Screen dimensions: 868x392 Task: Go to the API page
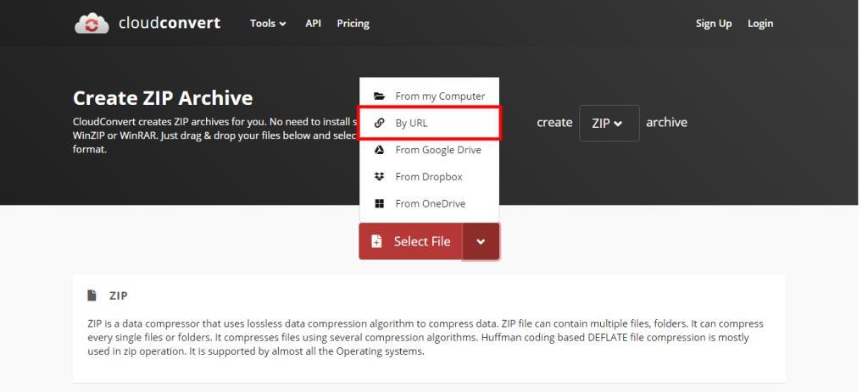click(x=313, y=23)
